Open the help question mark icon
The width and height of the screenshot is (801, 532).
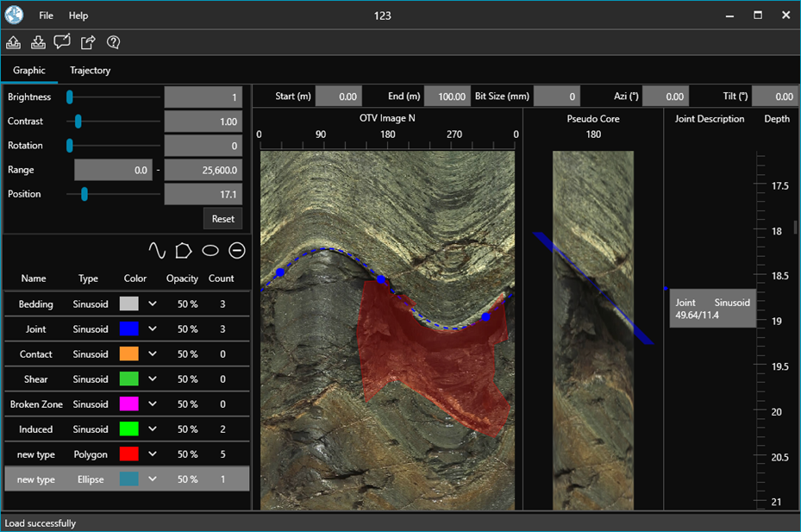coord(113,42)
